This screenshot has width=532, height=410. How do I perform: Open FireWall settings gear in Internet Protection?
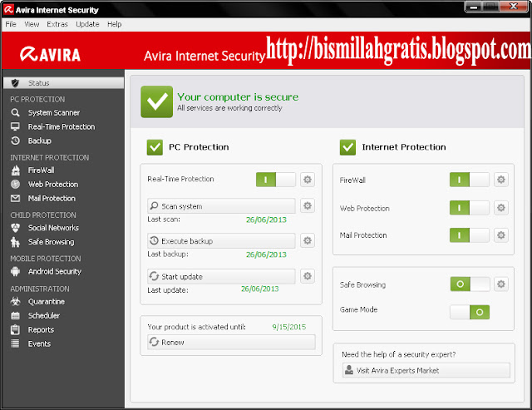501,180
